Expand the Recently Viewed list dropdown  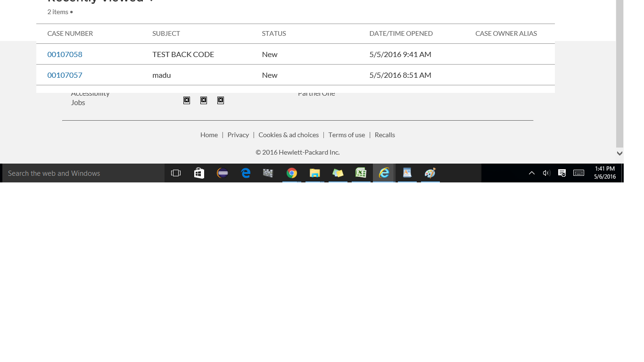click(151, 1)
